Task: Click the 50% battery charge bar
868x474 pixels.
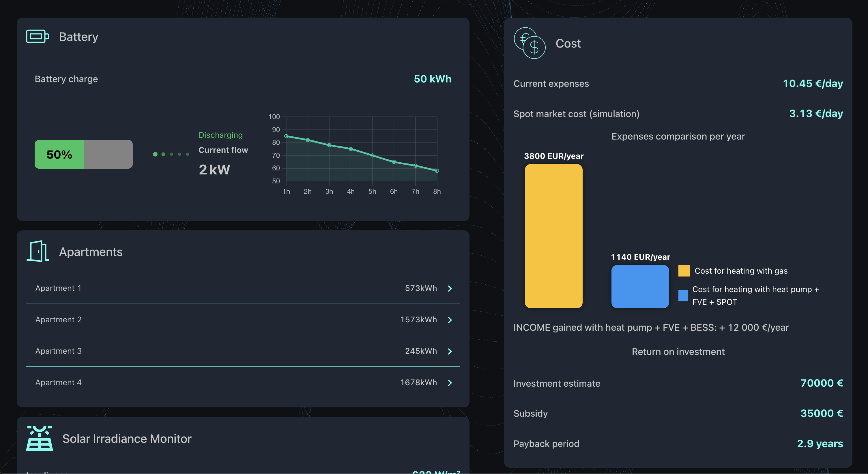Action: (84, 154)
